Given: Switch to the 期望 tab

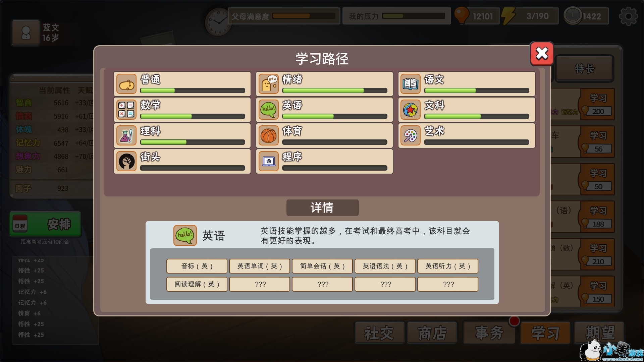Looking at the screenshot, I should (599, 333).
